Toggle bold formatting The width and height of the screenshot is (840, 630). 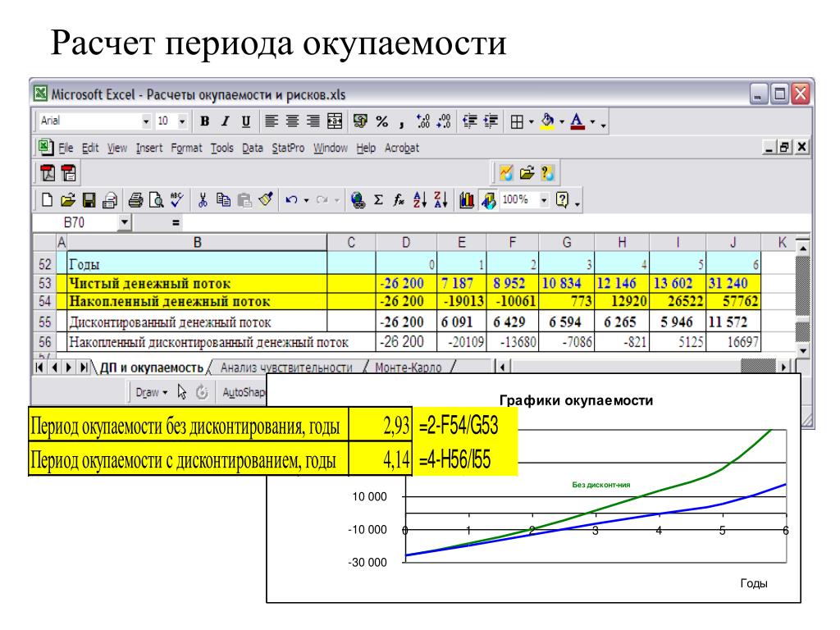[204, 121]
